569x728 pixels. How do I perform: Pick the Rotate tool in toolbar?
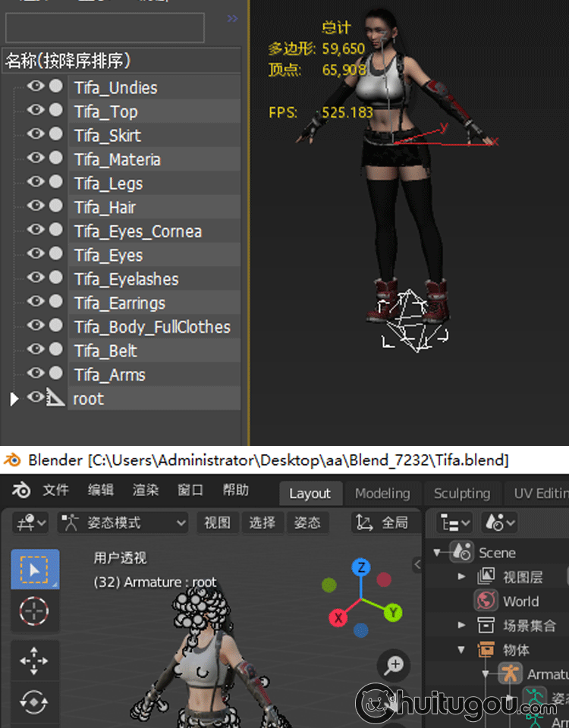click(34, 702)
